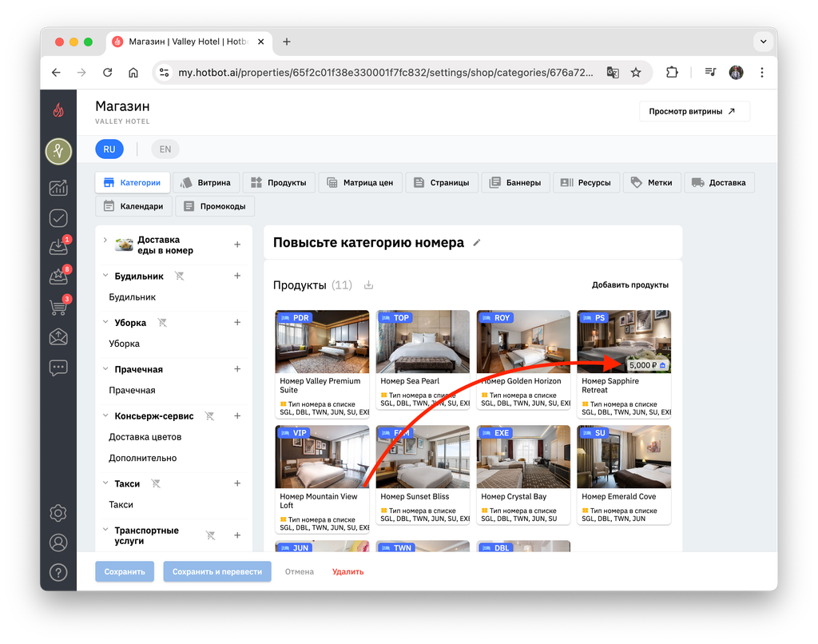Click the download icon next to Продукты count
Screen dimensions: 818x644
point(369,285)
